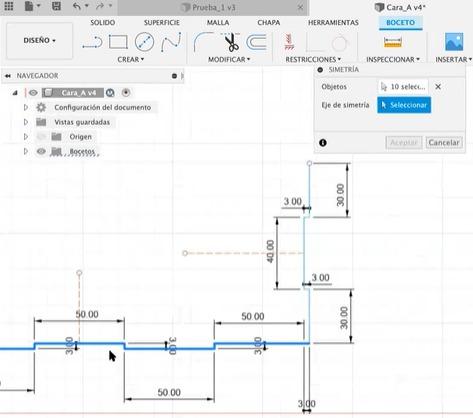
Task: Collapse the NAVEGADOR panel arrows
Action: coord(8,76)
